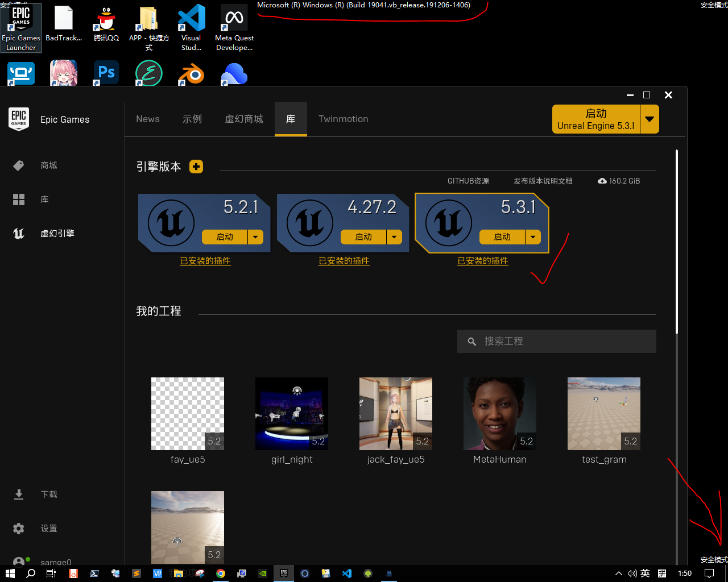Expand the top-right Unreal Engine 5.3.1 launch dropdown
The image size is (728, 582).
pos(650,119)
